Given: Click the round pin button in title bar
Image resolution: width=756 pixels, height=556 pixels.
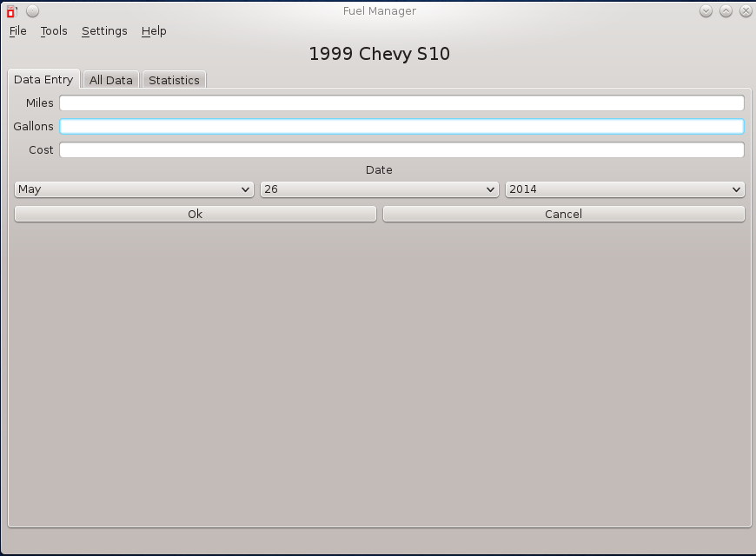Looking at the screenshot, I should click(32, 11).
